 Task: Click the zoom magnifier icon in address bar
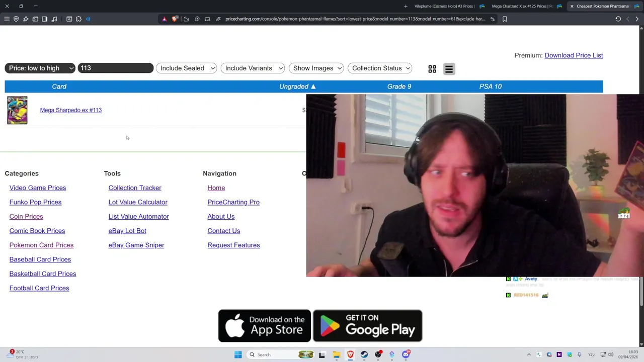tap(197, 19)
